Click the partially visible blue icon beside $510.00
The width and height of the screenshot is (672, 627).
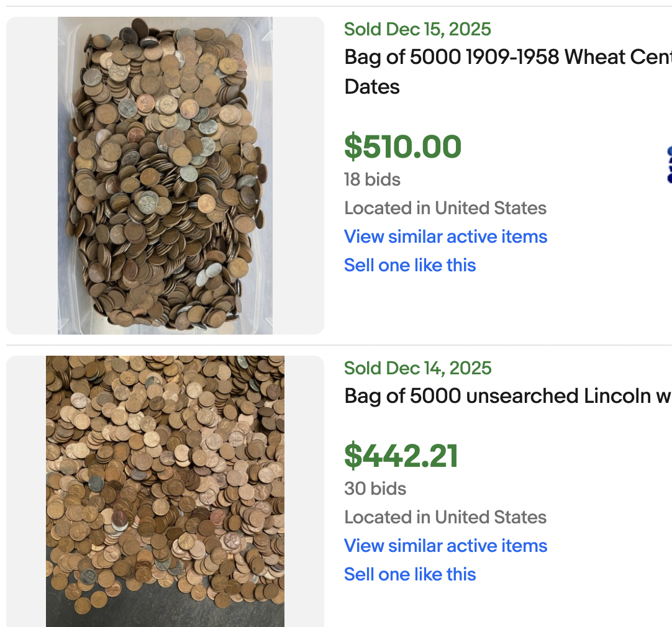[668, 165]
